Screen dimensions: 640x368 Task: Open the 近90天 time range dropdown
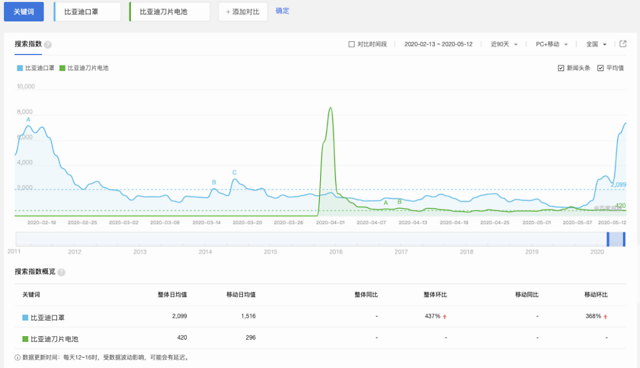504,44
